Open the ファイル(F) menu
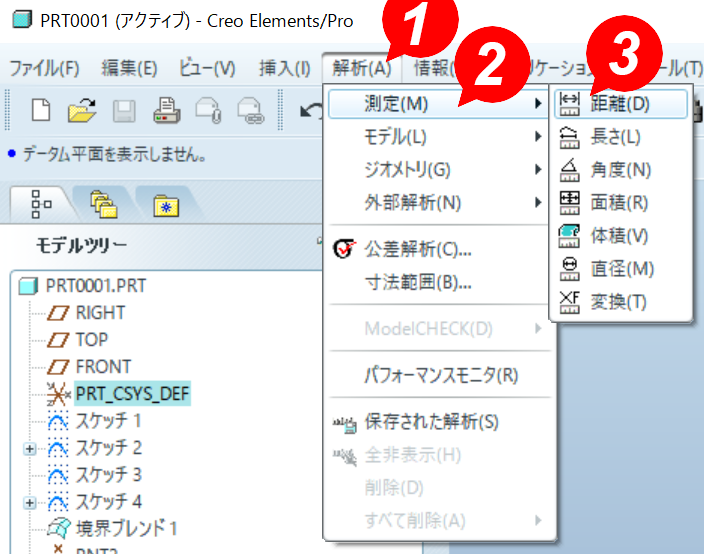This screenshot has height=554, width=704. pos(44,68)
